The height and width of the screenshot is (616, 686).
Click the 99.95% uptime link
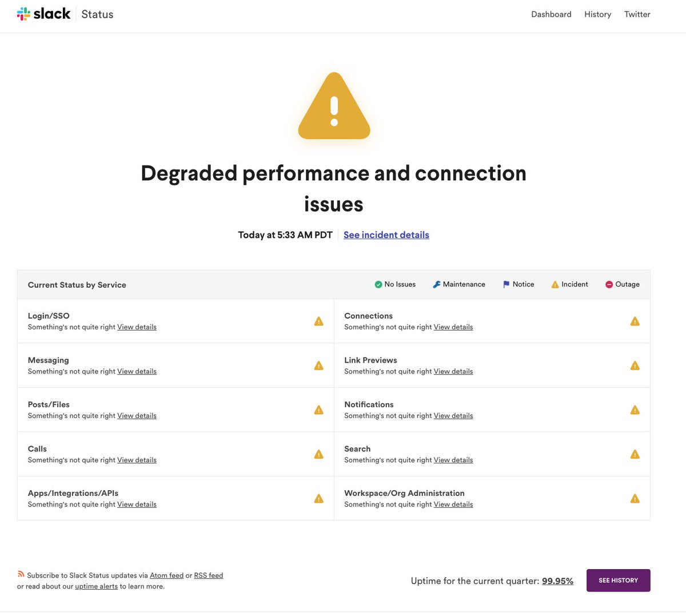557,581
